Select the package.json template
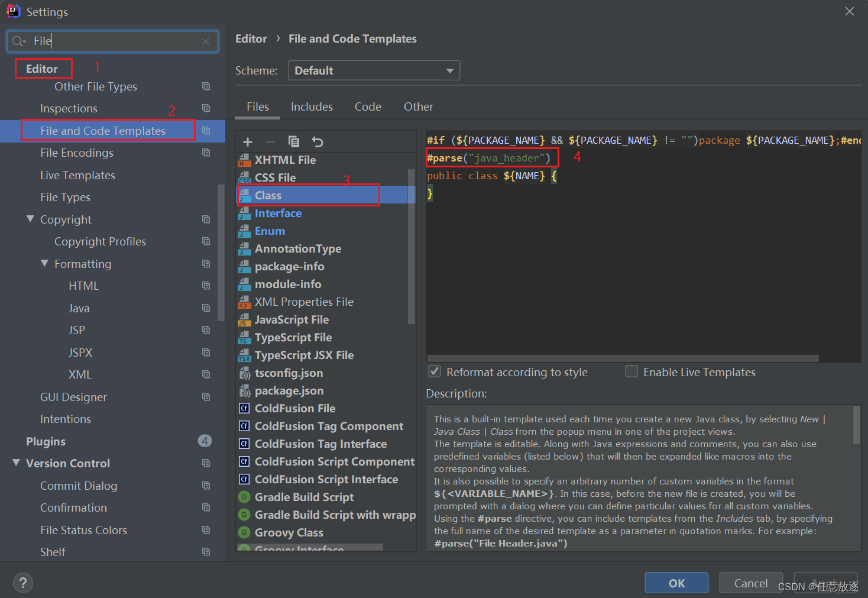 click(x=289, y=390)
